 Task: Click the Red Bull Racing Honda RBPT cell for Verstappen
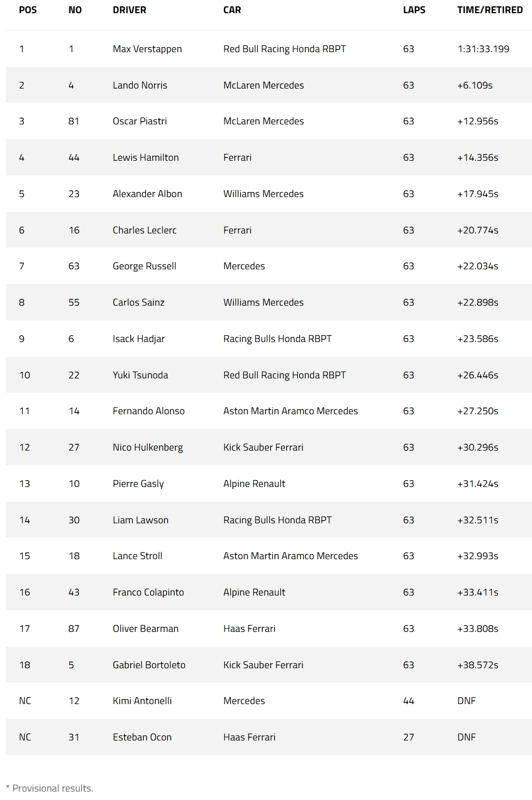(x=284, y=49)
